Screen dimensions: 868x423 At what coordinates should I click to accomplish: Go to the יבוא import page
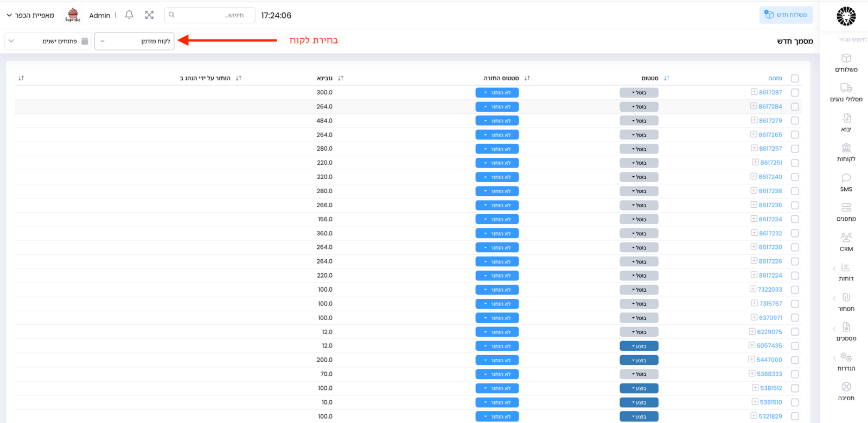click(x=846, y=123)
